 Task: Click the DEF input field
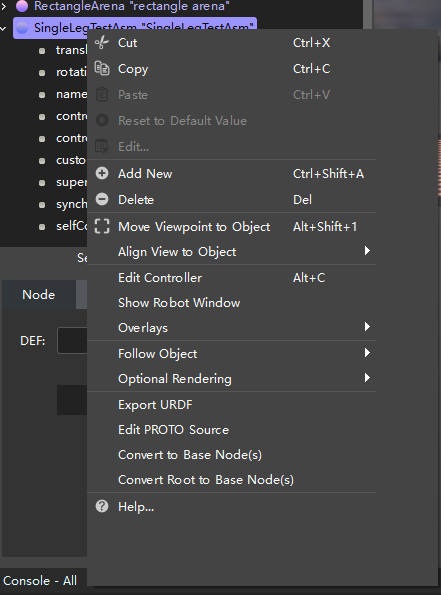72,340
